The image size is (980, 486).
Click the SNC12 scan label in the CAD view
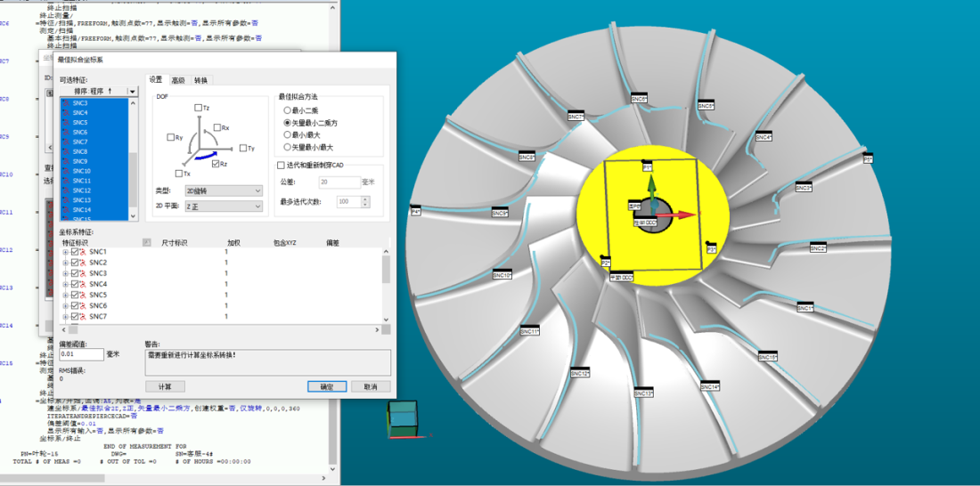[x=579, y=374]
